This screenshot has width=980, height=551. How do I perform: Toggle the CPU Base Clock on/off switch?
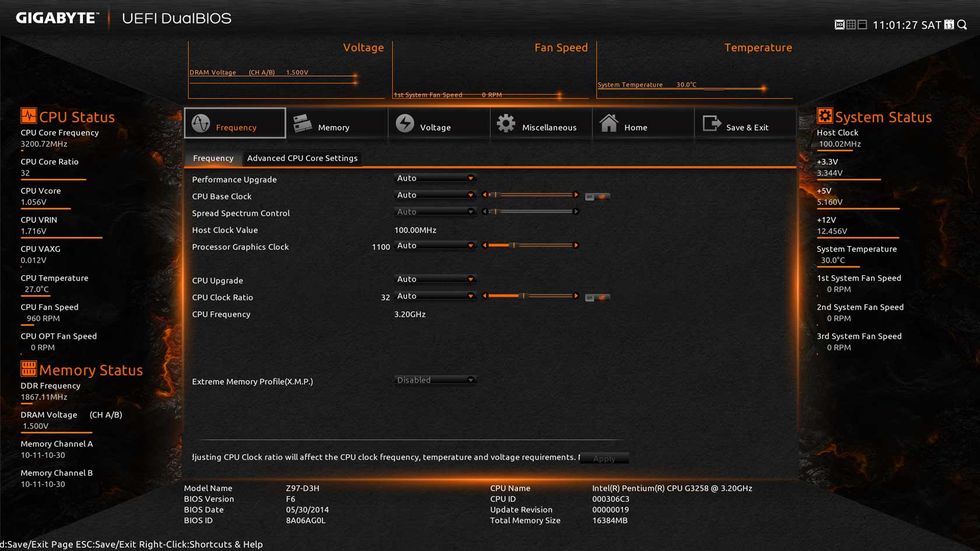pos(597,196)
